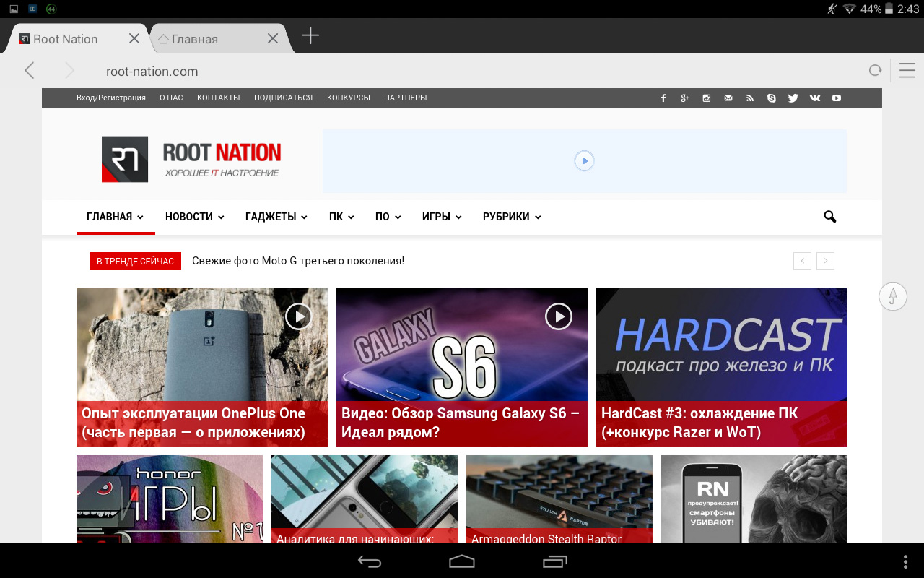Click the ПОДПИСАТЬСЯ link
The height and width of the screenshot is (578, 924).
pos(283,98)
